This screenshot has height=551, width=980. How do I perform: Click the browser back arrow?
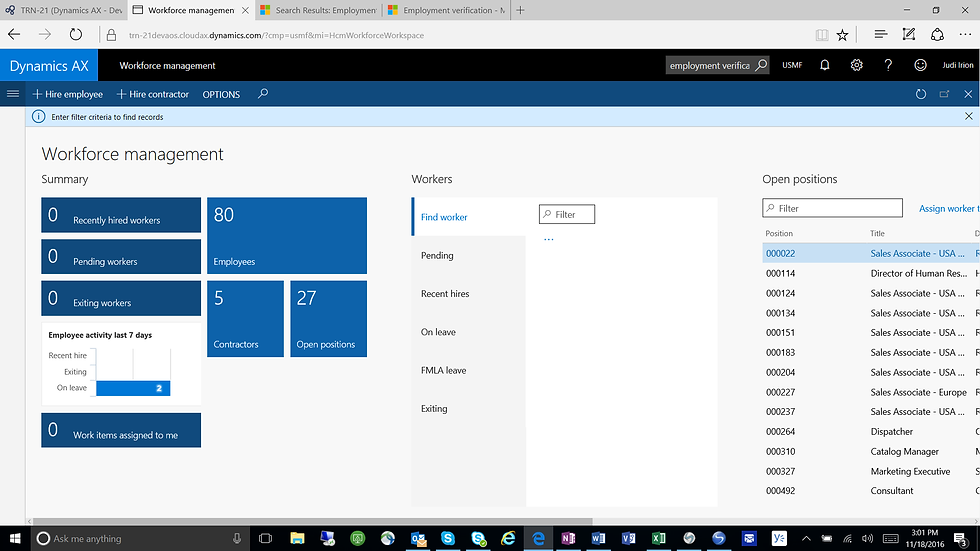[14, 35]
